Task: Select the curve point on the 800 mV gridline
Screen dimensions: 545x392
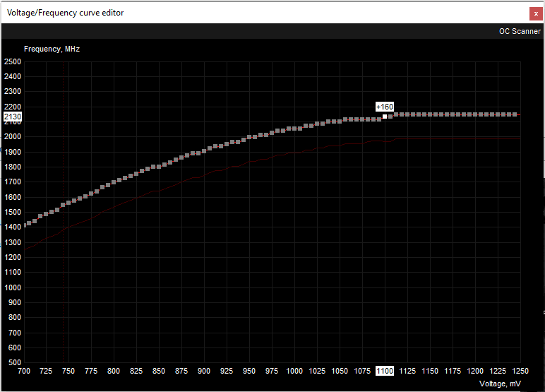Action: tap(114, 182)
